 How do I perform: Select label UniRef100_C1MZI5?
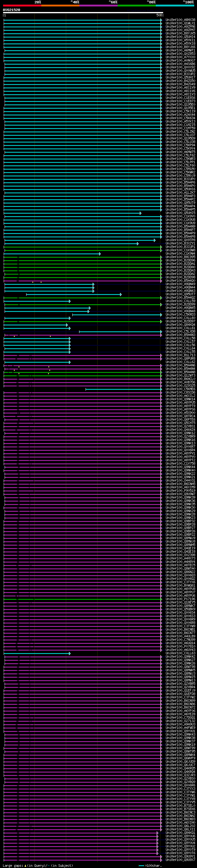(180, 125)
